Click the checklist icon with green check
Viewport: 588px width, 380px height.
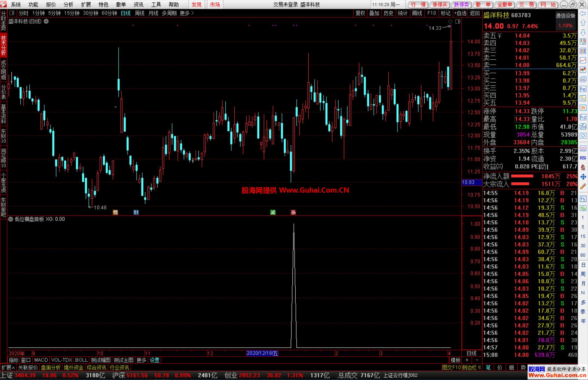pos(583,41)
